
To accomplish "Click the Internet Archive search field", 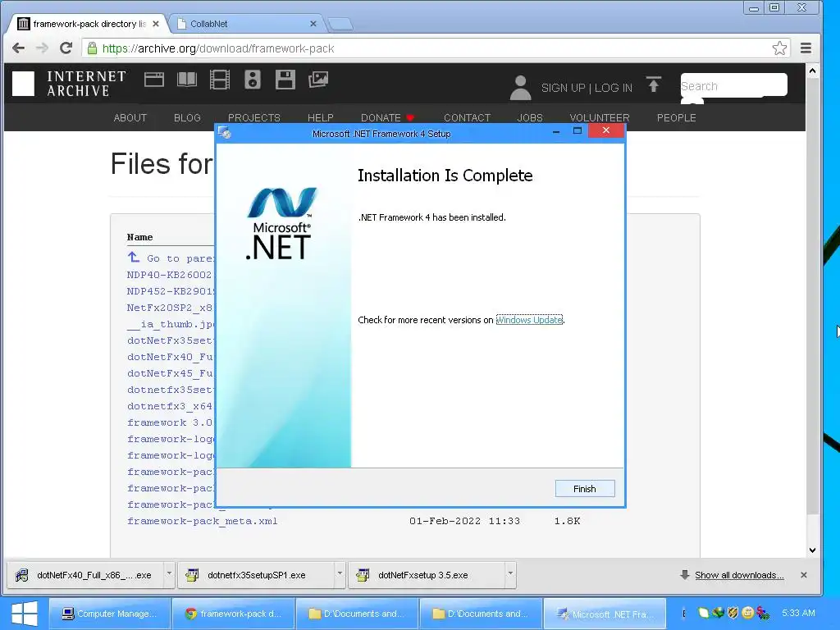I will pos(733,85).
